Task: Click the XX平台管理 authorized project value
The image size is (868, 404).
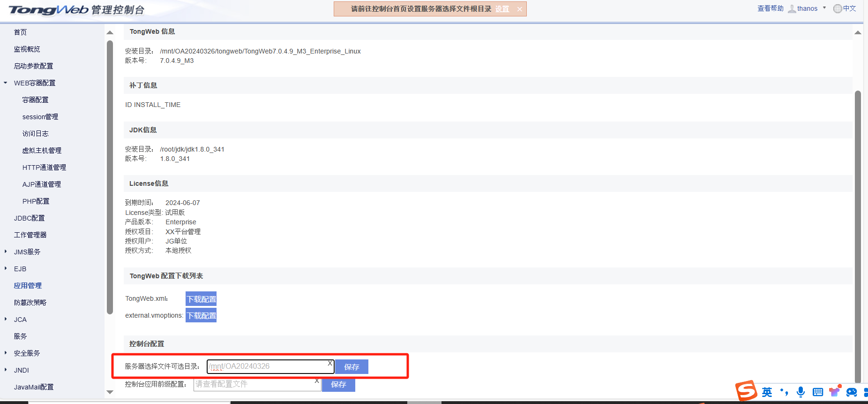Action: pyautogui.click(x=183, y=231)
